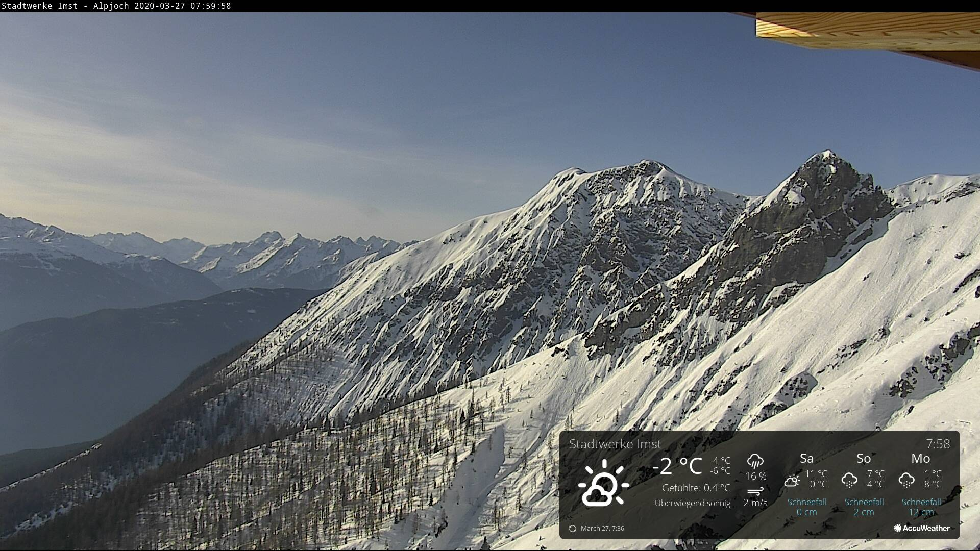Click Monday's Schneefall 12 cm text
980x551 pixels.
click(x=921, y=507)
